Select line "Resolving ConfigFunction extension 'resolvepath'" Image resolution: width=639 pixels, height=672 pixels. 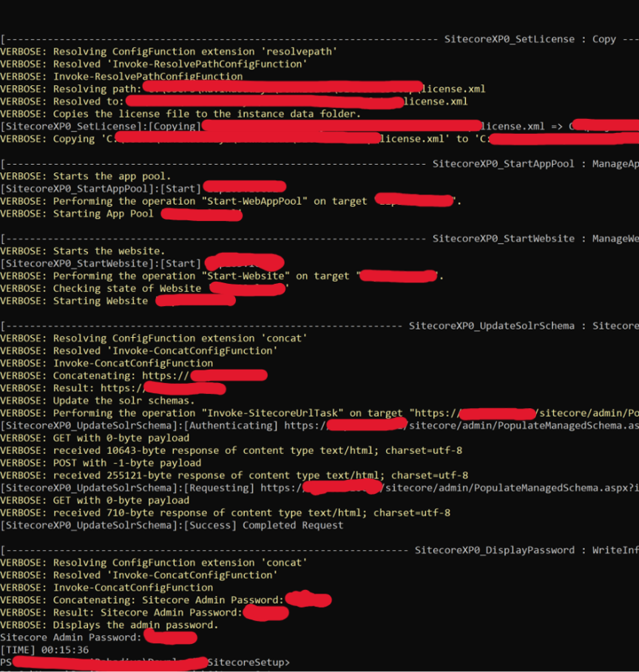(169, 52)
